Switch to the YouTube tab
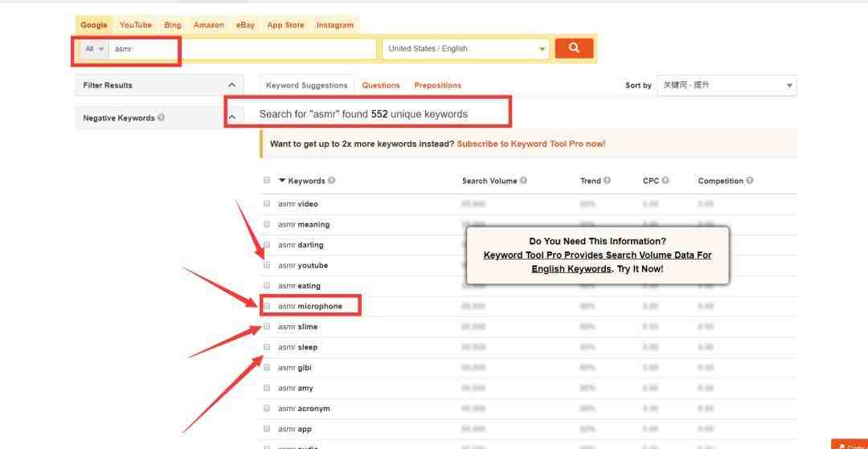Screen dimensions: 868x449 (136, 25)
